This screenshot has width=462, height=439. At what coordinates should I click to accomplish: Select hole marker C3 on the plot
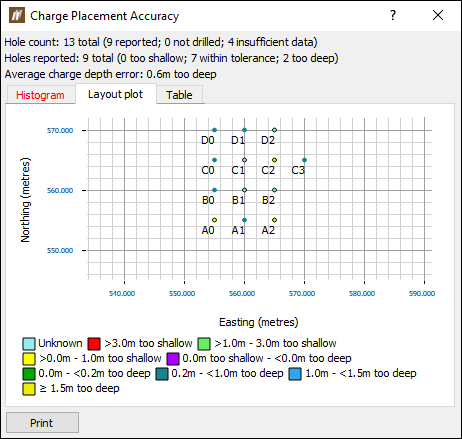[x=304, y=160]
